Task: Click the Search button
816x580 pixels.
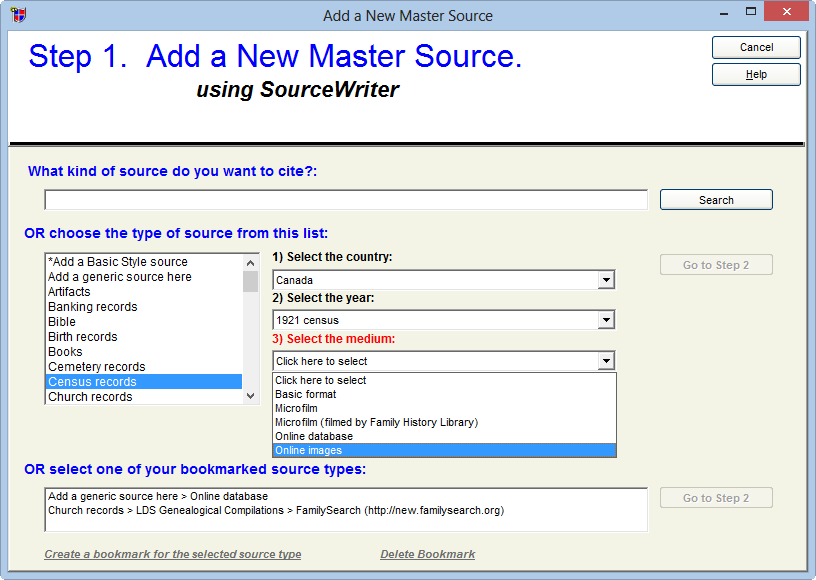Action: coord(716,200)
